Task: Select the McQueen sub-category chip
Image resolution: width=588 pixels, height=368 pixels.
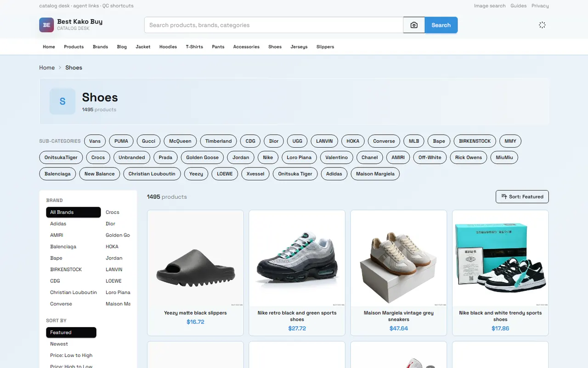Action: 181,141
